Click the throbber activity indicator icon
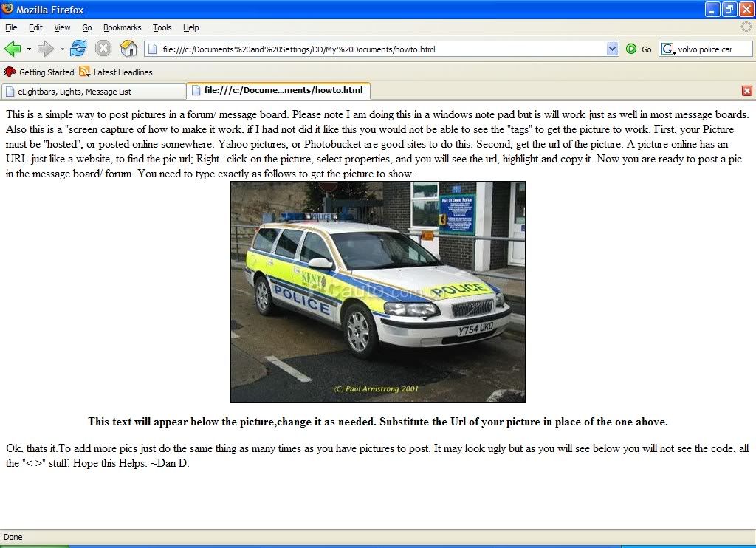Screen dimensions: 756x548 pos(746,27)
